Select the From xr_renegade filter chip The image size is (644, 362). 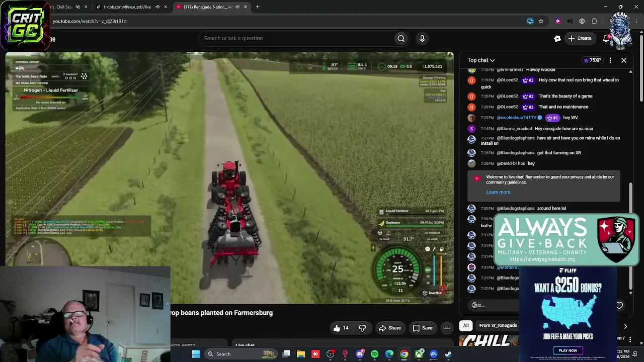coord(498,326)
